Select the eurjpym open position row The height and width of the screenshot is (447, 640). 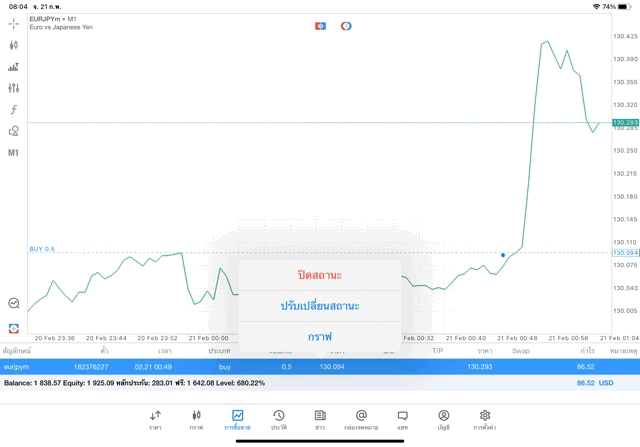click(320, 367)
